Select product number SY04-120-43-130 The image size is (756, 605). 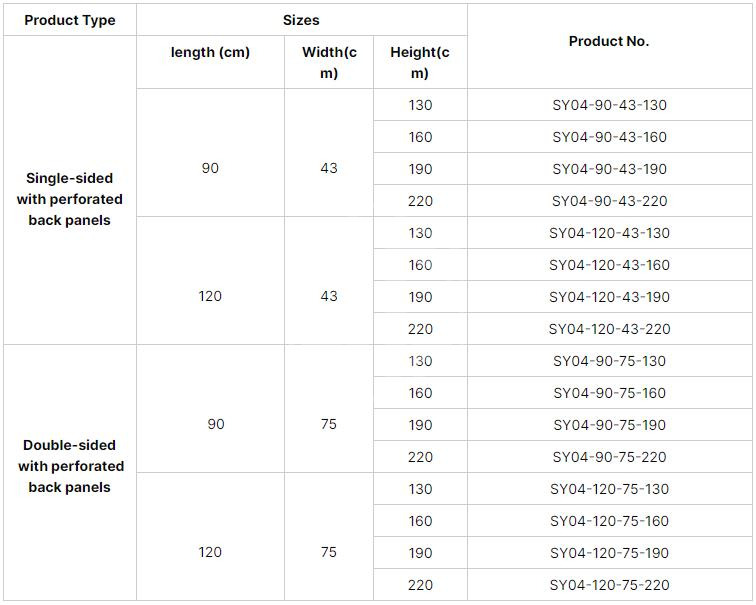point(609,233)
